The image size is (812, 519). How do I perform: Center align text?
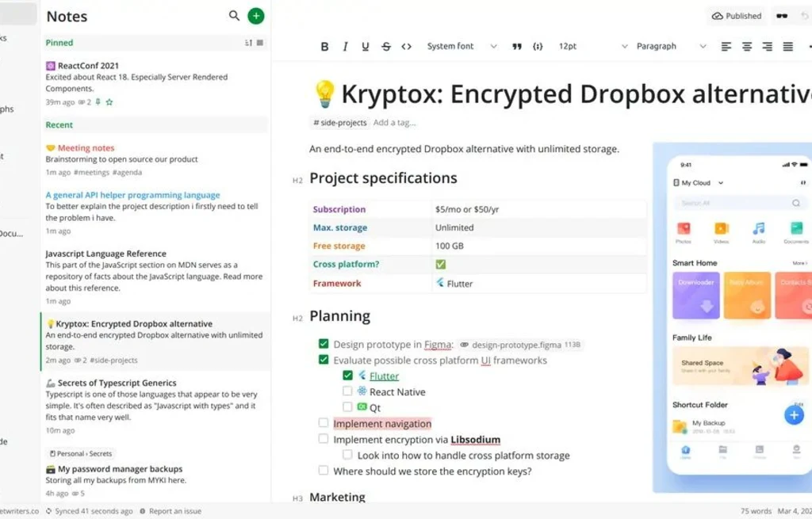pyautogui.click(x=747, y=47)
